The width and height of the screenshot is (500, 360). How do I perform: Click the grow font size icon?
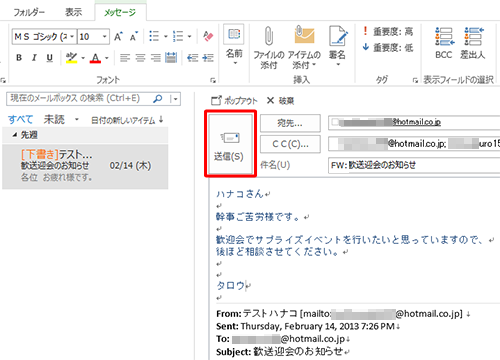click(118, 37)
